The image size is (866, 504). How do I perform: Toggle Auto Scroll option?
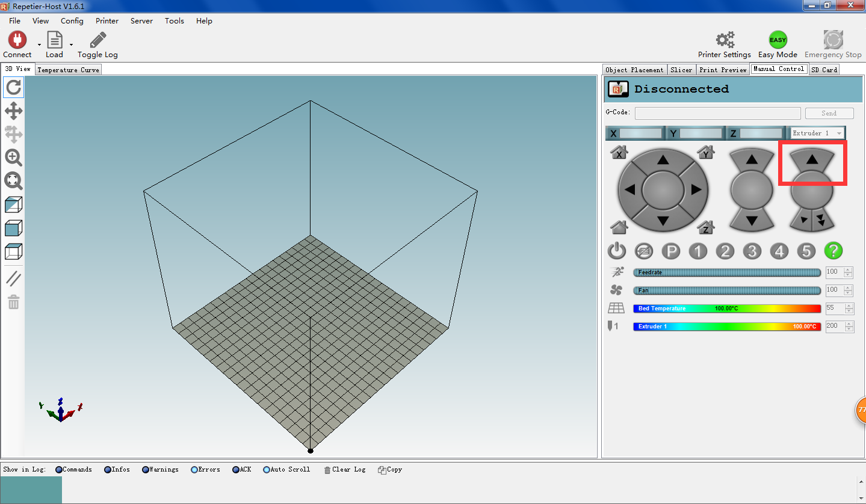[x=267, y=470]
